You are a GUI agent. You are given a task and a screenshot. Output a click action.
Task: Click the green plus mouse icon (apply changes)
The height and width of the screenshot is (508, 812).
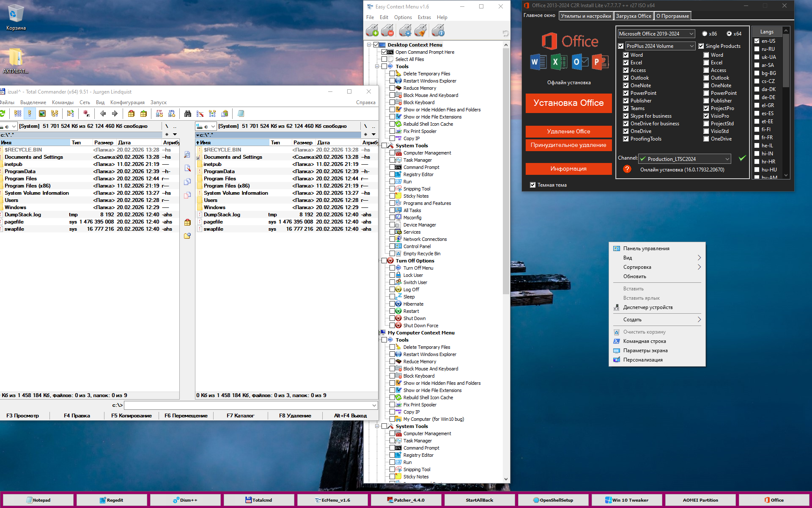(372, 30)
